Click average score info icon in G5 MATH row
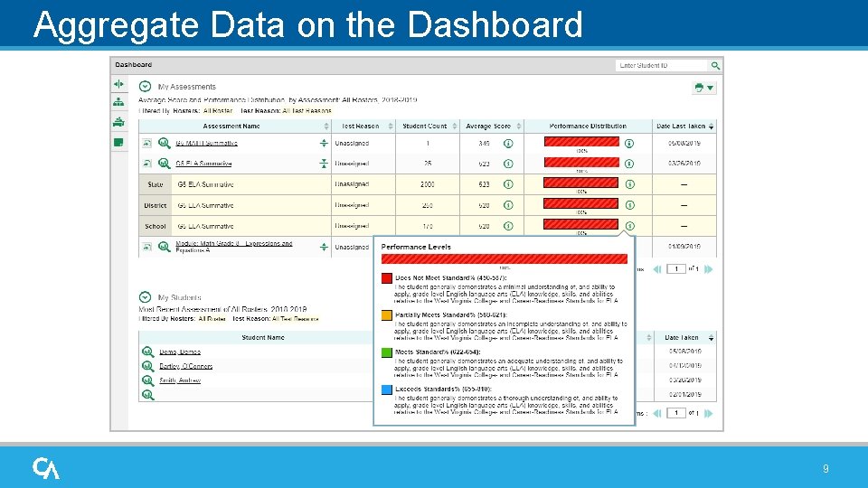 tap(508, 144)
